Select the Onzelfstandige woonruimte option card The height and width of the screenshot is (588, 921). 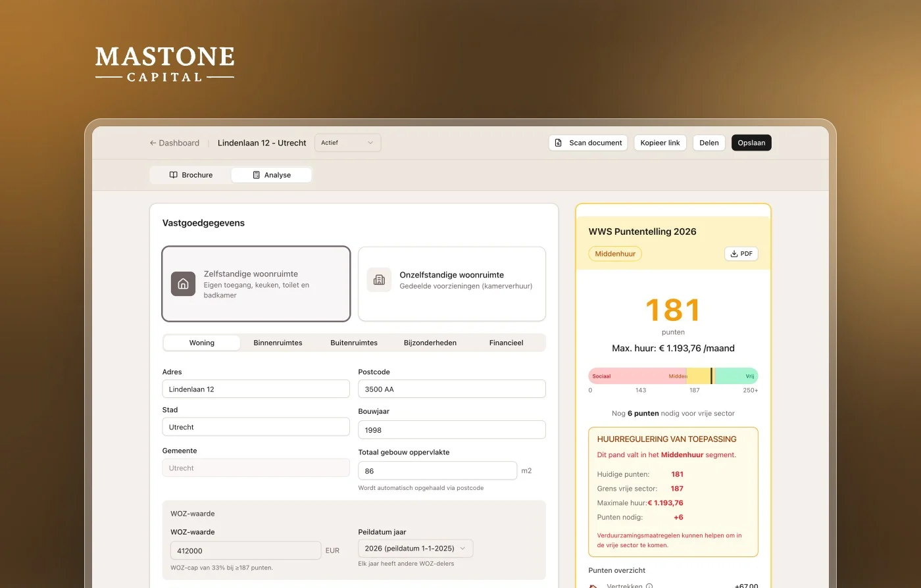point(452,284)
